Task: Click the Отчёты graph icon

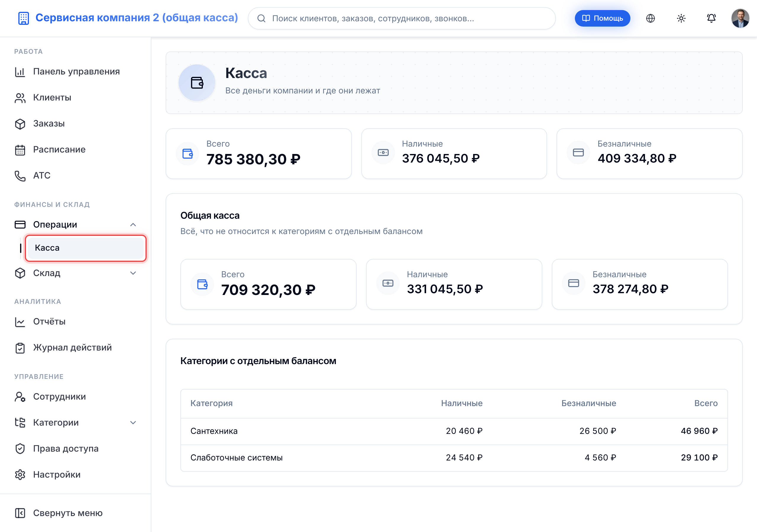Action: point(20,322)
